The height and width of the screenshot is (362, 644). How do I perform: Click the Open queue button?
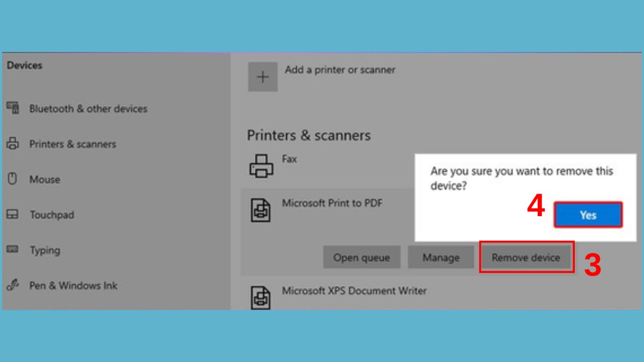coord(361,257)
